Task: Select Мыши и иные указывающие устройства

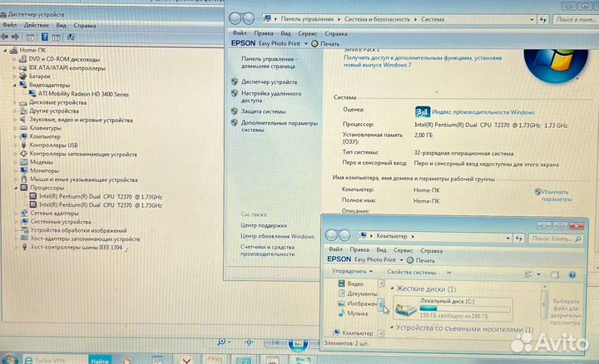Action: (84, 180)
